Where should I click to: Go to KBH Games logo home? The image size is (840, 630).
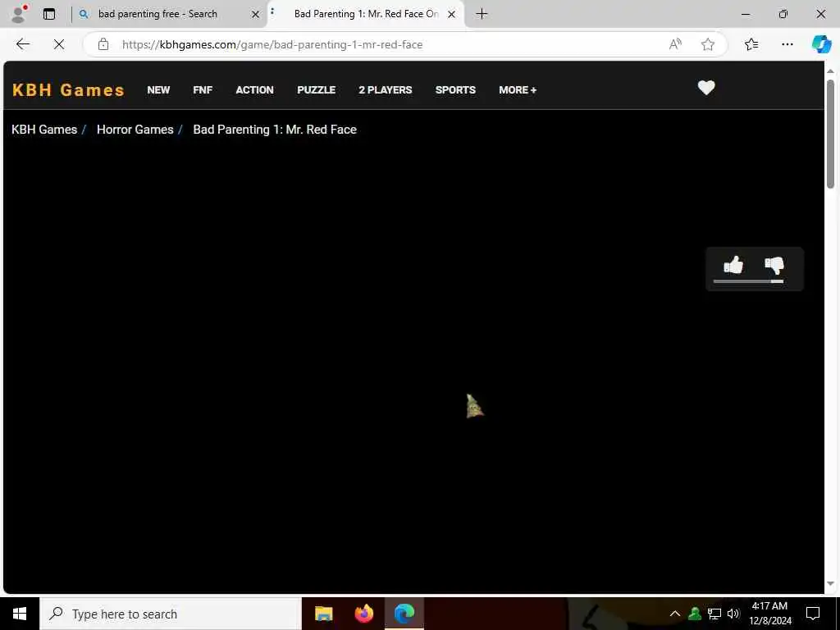click(68, 90)
